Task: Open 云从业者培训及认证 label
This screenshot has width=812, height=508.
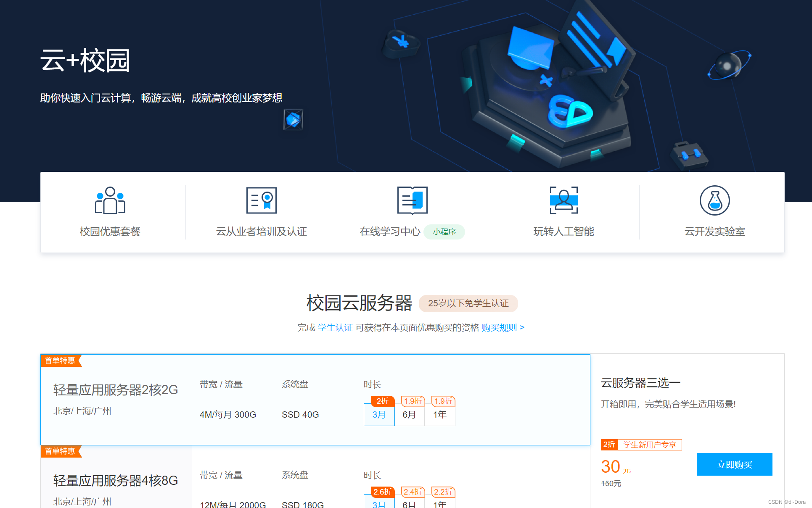Action: coord(261,232)
